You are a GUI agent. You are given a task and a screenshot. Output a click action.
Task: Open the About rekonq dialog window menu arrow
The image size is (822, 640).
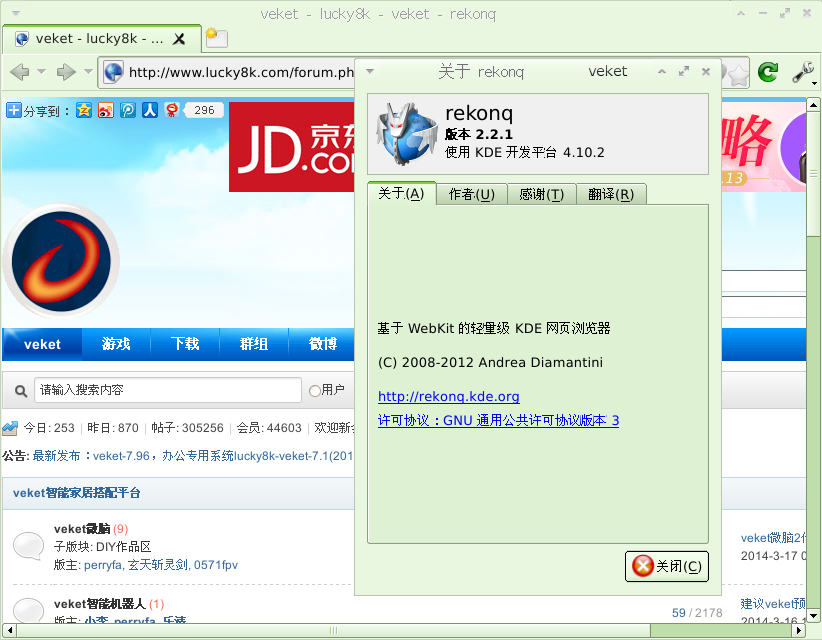tap(370, 71)
